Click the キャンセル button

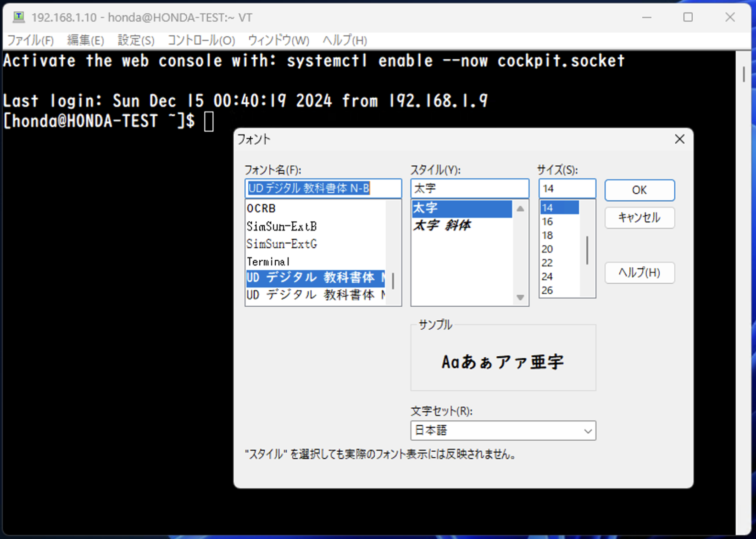pyautogui.click(x=639, y=218)
